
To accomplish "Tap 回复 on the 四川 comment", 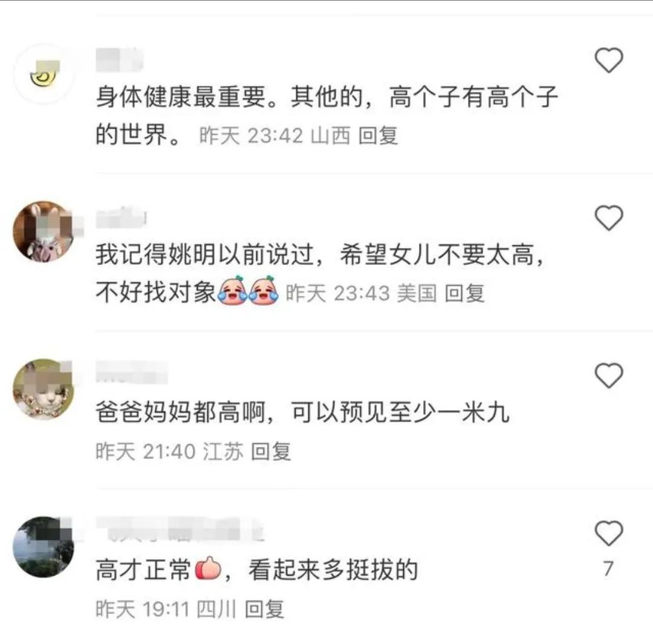I will tap(264, 609).
